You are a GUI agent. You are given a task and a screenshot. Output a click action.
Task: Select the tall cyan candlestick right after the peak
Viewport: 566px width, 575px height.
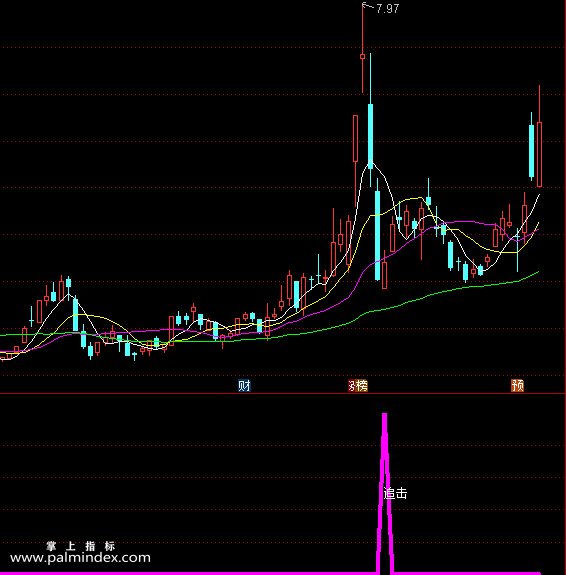click(x=370, y=136)
